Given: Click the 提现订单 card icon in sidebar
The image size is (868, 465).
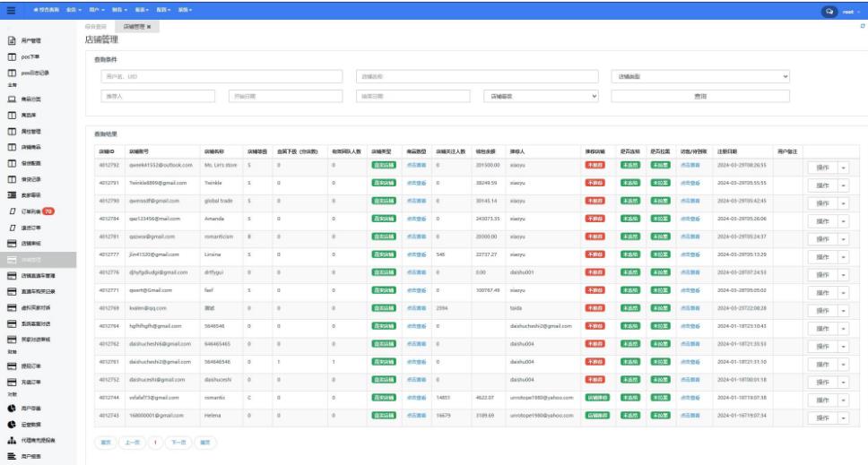Looking at the screenshot, I should tap(12, 366).
